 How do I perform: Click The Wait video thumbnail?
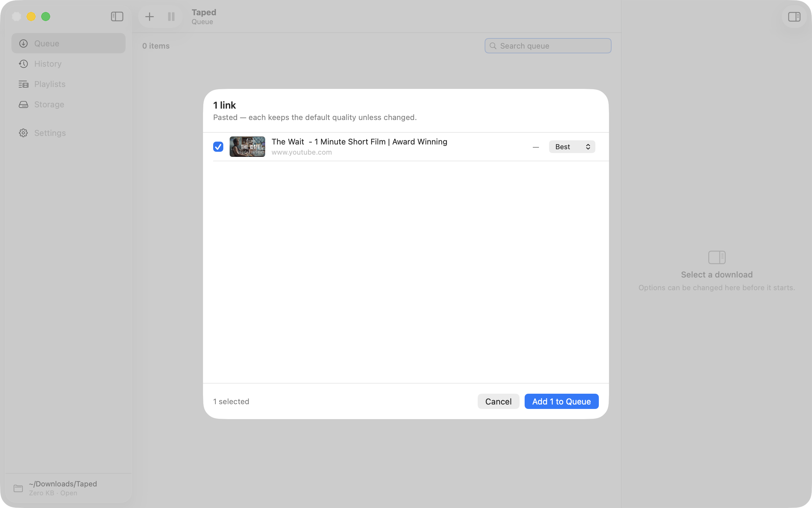tap(247, 146)
